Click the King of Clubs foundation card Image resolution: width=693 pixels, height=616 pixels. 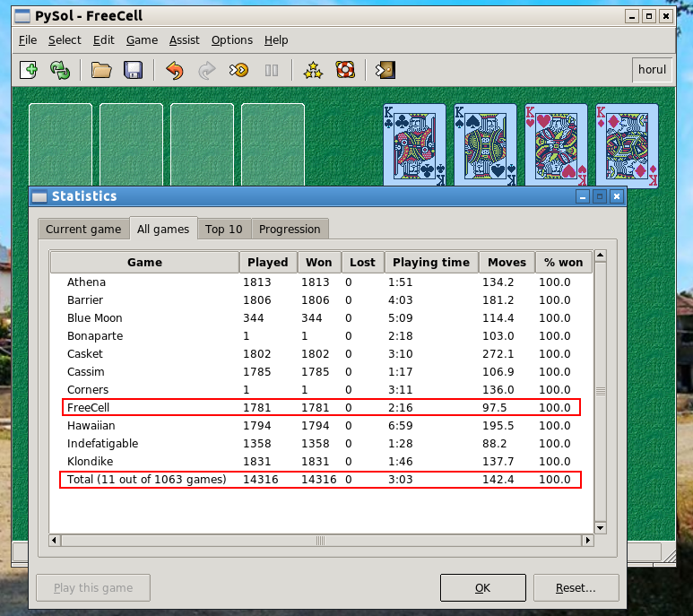tap(414, 144)
